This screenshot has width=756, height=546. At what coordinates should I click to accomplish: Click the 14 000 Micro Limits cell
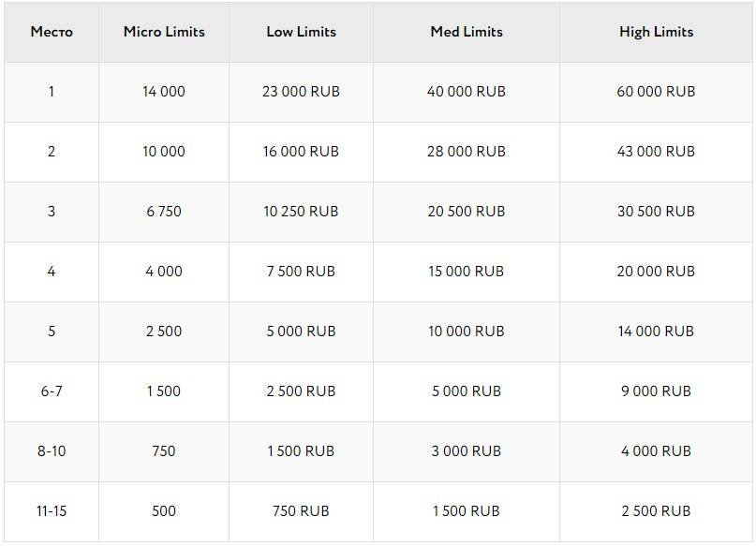click(164, 92)
